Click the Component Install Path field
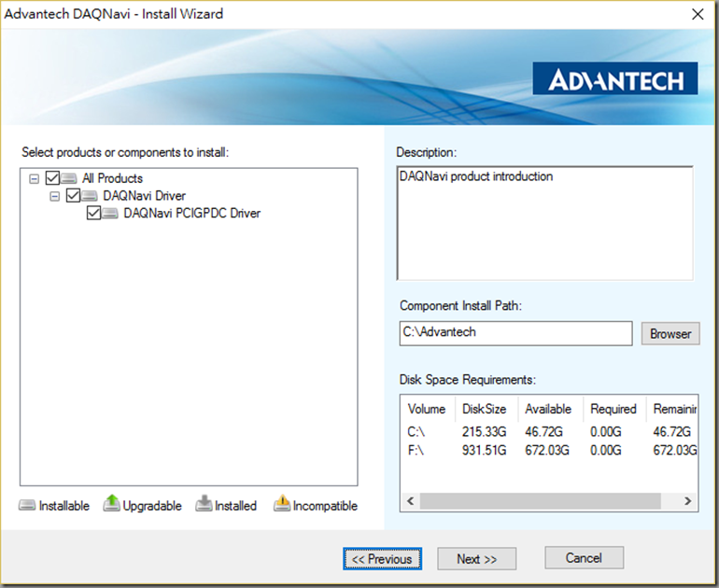The height and width of the screenshot is (588, 719). pyautogui.click(x=515, y=333)
